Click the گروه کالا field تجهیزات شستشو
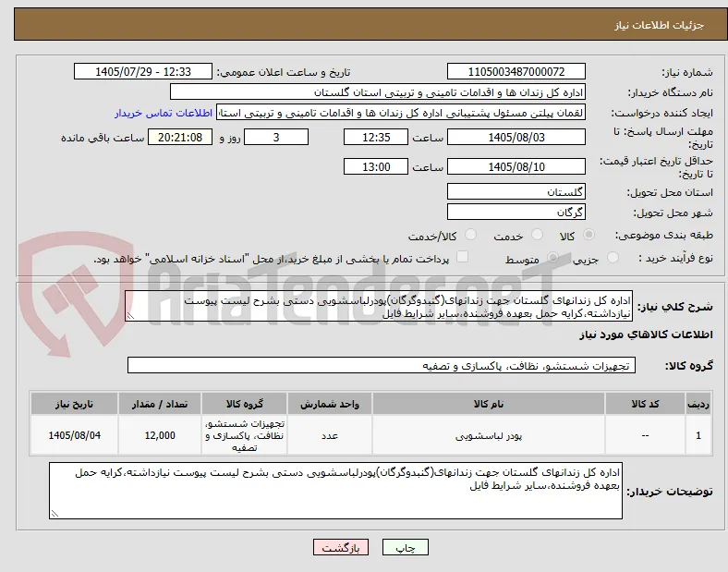728x572 pixels. coord(382,365)
